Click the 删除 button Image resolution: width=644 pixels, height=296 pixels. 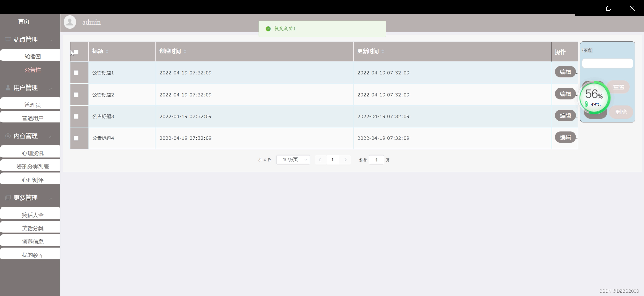pos(621,112)
